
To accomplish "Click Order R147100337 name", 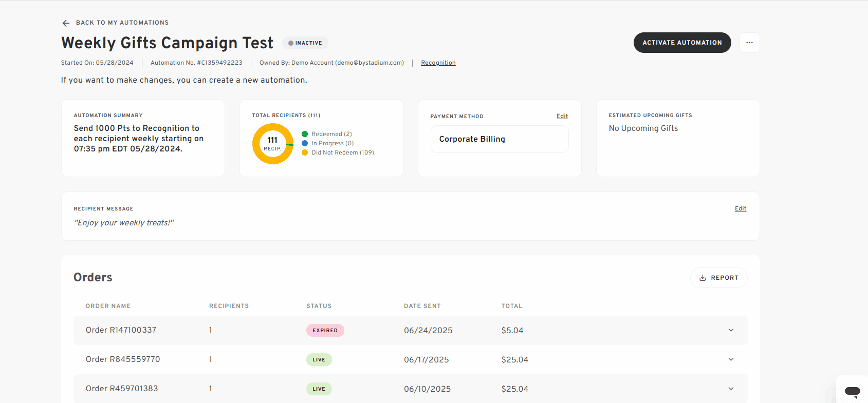I will click(121, 330).
